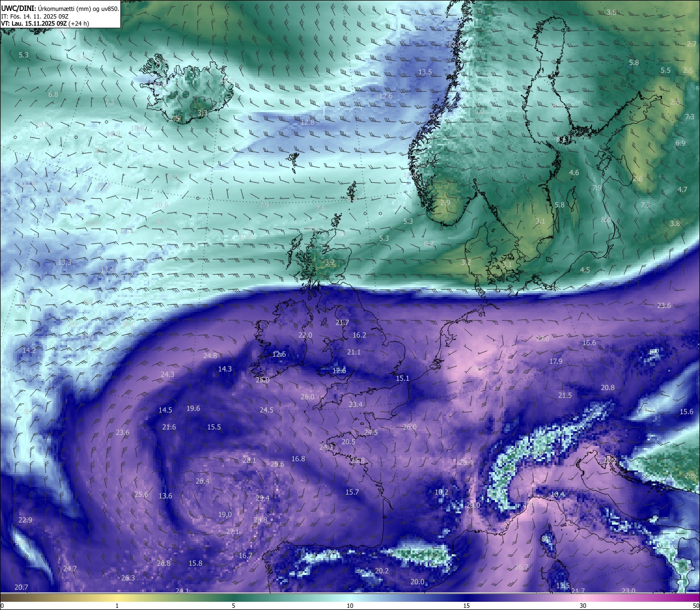Click the value 16.8 in the Bay of Biscay

pos(298,458)
